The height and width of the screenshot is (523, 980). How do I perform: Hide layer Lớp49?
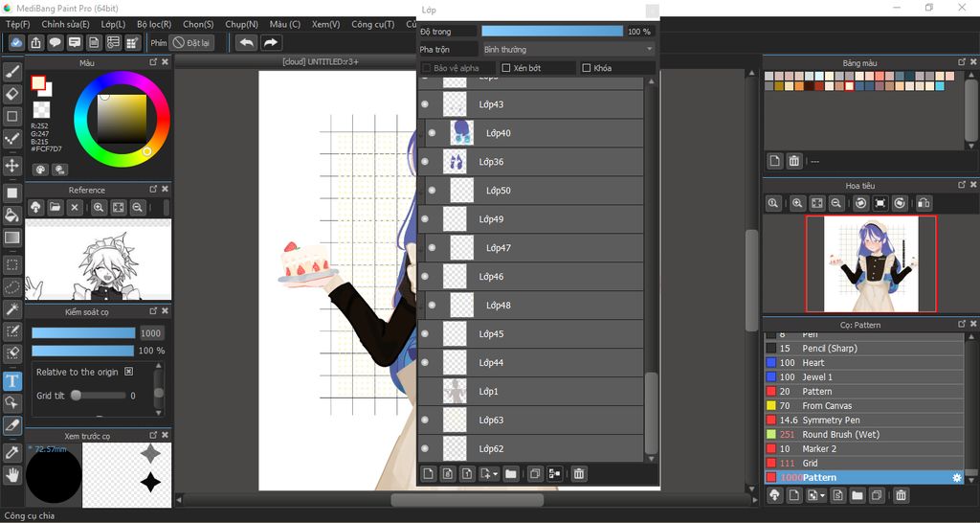pyautogui.click(x=425, y=219)
